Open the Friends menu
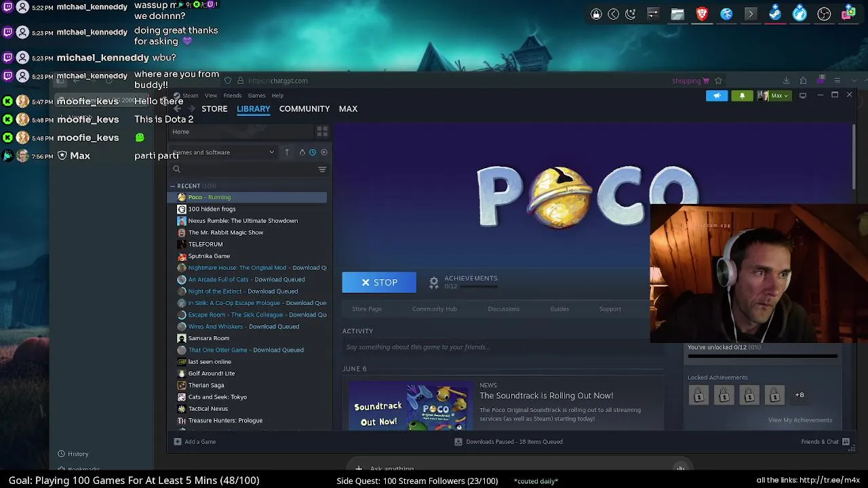 (x=233, y=96)
